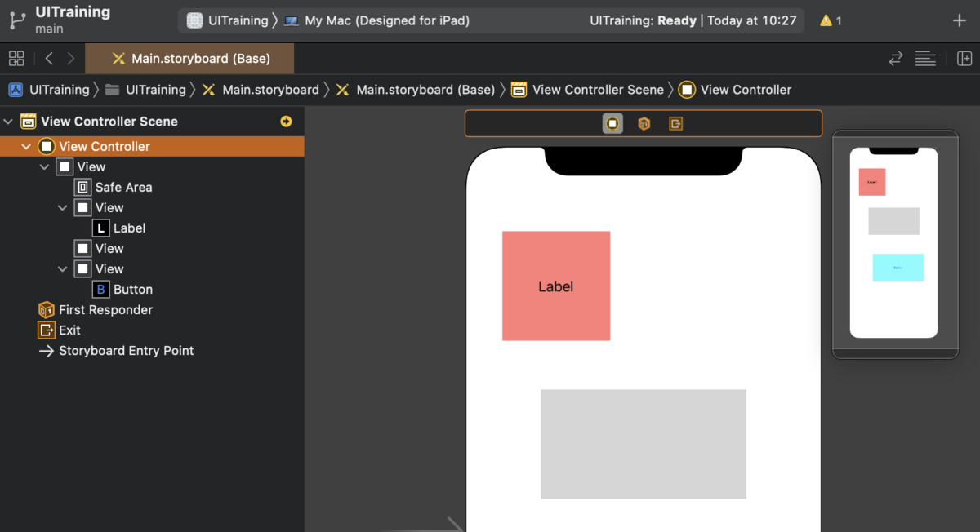The height and width of the screenshot is (532, 980).
Task: Select the Exit row in outline
Action: (152, 330)
